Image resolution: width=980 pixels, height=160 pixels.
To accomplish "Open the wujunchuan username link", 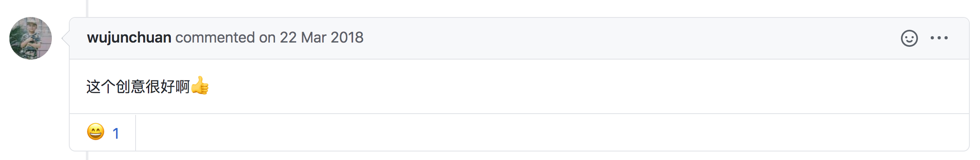I will [x=129, y=38].
